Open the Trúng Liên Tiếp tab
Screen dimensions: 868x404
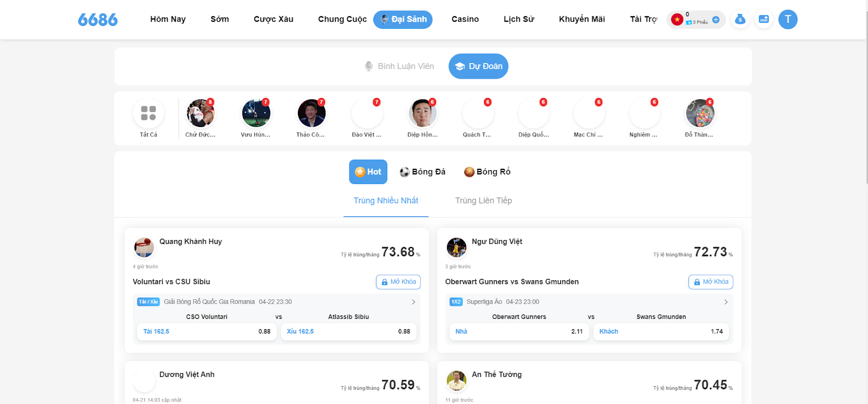point(483,200)
